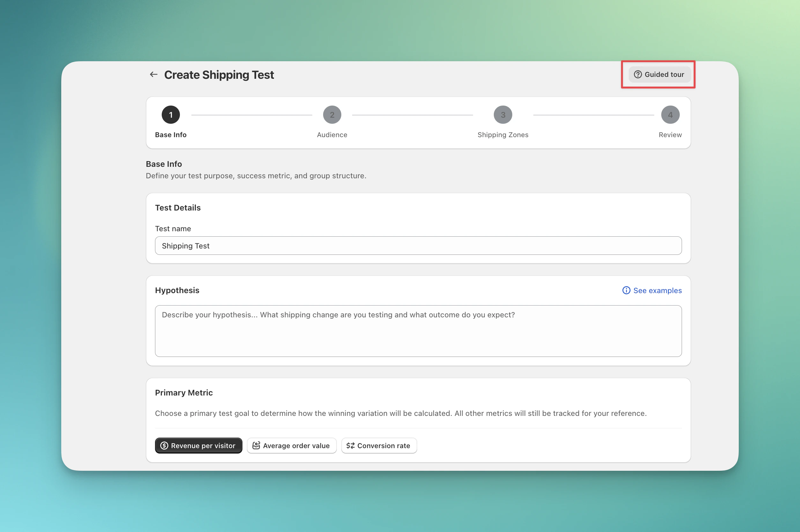The height and width of the screenshot is (532, 800).
Task: Click the 'Define your test purpose' description
Action: [x=256, y=176]
